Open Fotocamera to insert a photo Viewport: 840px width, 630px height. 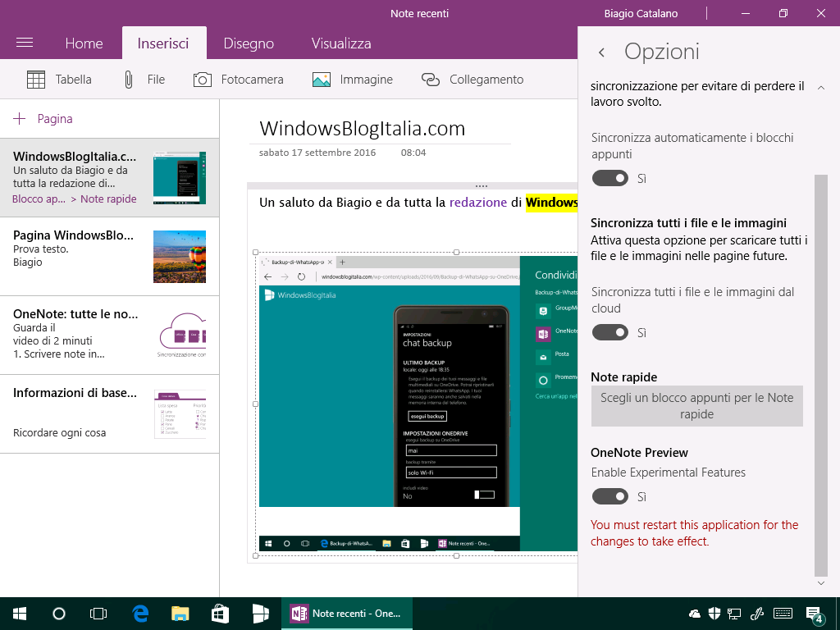click(239, 80)
